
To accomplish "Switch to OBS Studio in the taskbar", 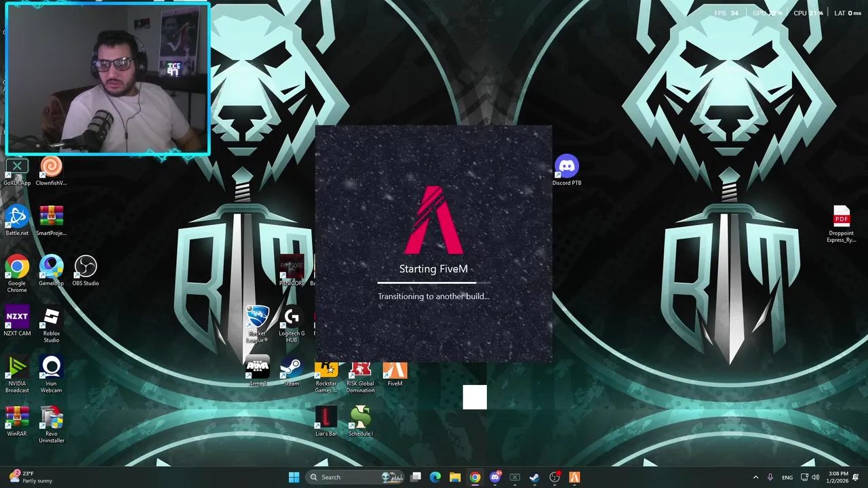I will [x=555, y=477].
